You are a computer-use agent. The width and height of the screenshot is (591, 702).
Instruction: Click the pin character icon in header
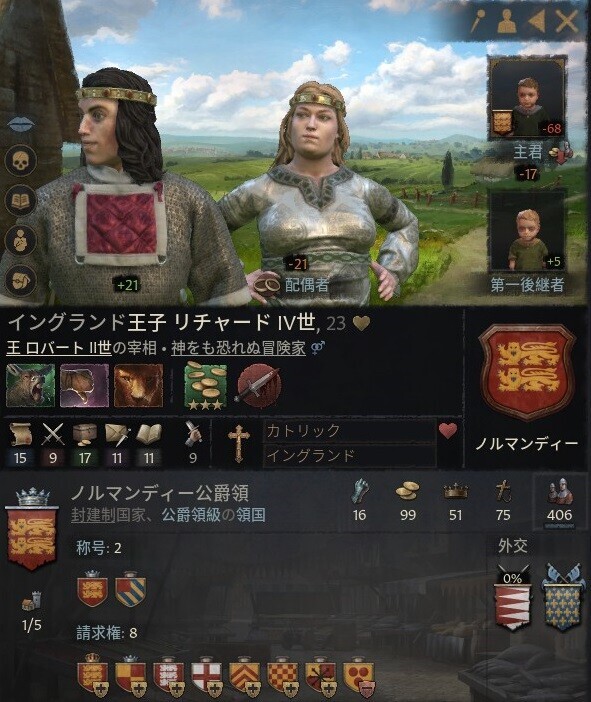click(x=477, y=21)
